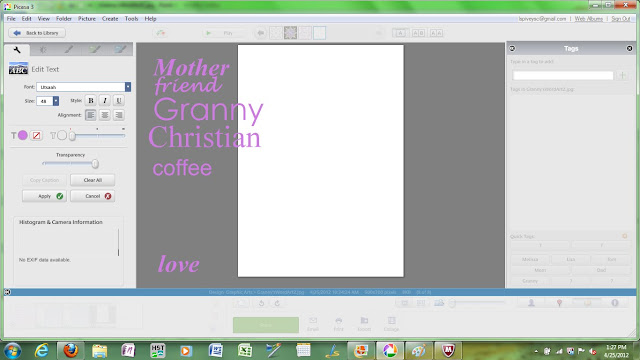Image resolution: width=640 pixels, height=360 pixels.
Task: Launch Internet Explorer from taskbar
Action: [x=42, y=351]
